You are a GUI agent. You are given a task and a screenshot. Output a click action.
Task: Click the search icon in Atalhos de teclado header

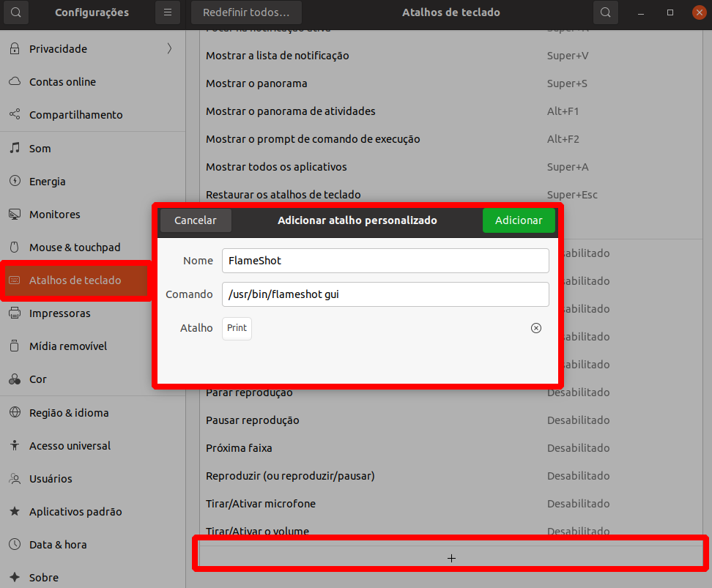(x=605, y=12)
